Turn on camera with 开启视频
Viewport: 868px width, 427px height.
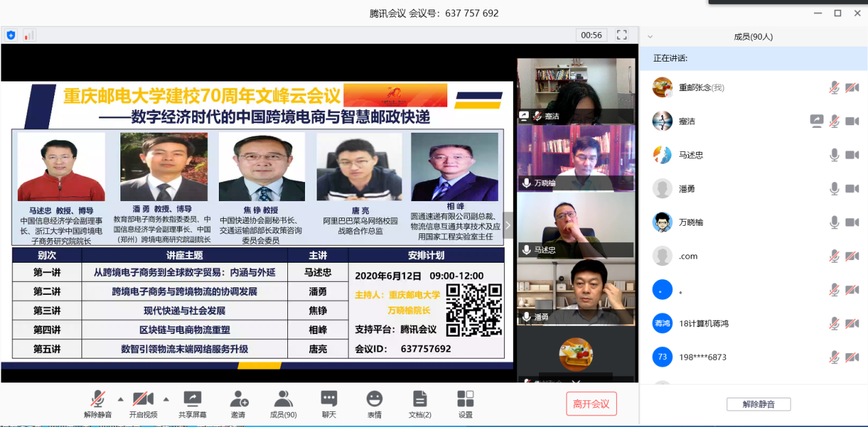tap(143, 404)
